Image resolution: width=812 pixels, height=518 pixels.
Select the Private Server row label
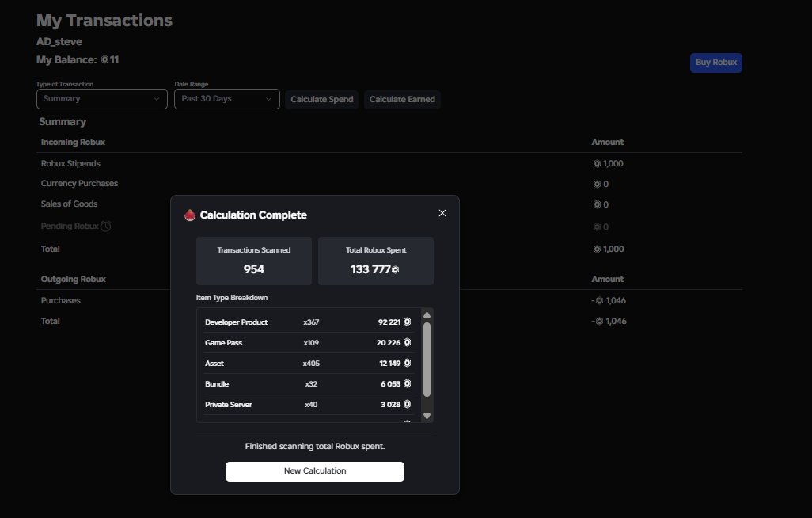229,405
